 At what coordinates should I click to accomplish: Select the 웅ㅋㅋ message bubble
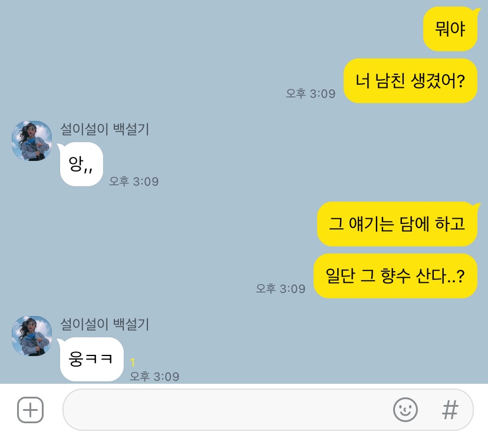[x=91, y=359]
